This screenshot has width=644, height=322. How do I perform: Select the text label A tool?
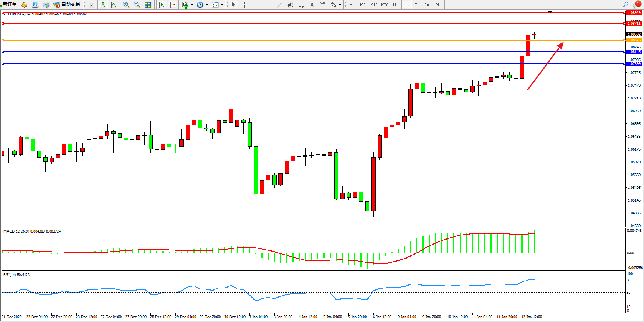[x=312, y=5]
